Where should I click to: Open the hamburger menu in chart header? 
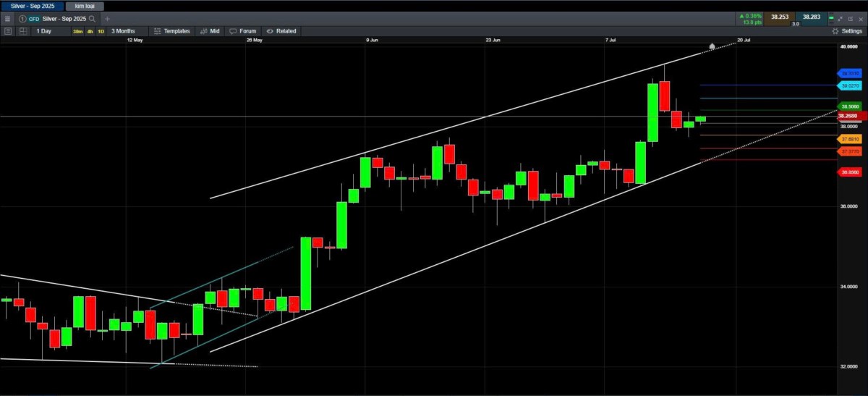pyautogui.click(x=7, y=18)
